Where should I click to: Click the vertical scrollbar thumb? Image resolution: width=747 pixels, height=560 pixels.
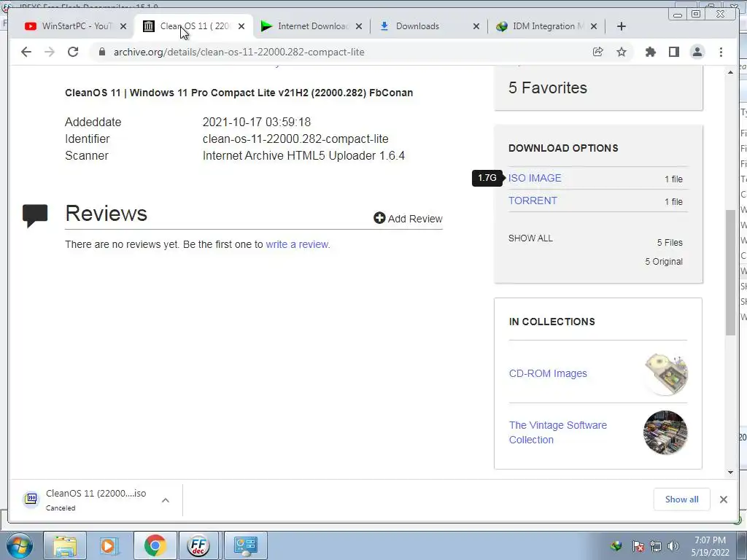coord(730,273)
